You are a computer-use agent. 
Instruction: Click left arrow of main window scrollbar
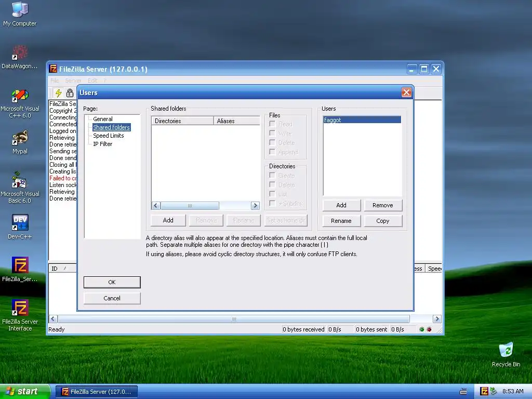point(53,319)
